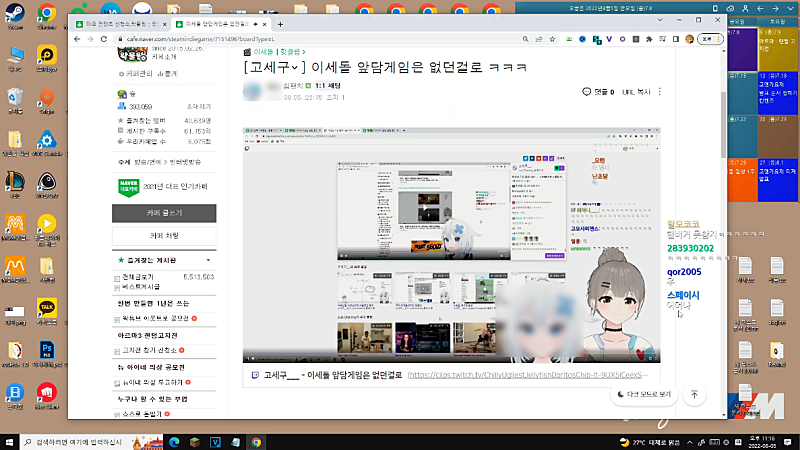Open the Chrome new tab plus button
800x450 pixels.
pyautogui.click(x=281, y=22)
